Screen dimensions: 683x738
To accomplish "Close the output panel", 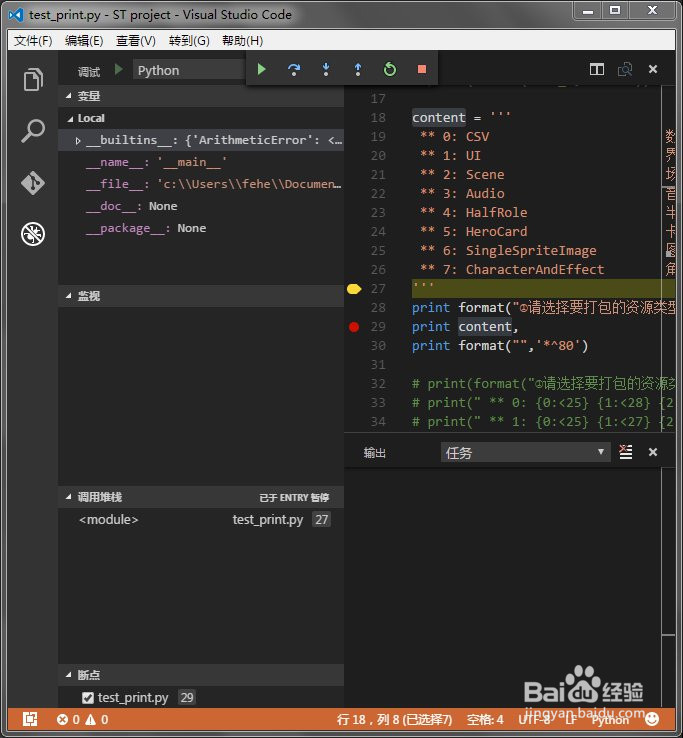I will [x=653, y=452].
